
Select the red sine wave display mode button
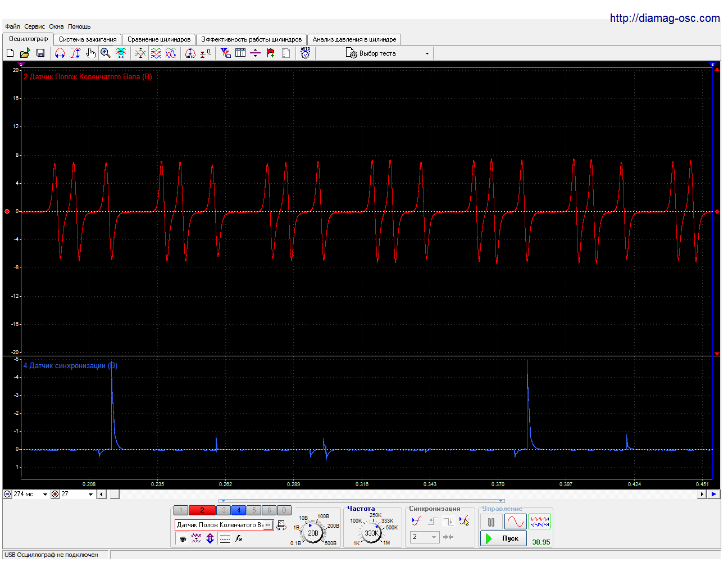click(515, 522)
